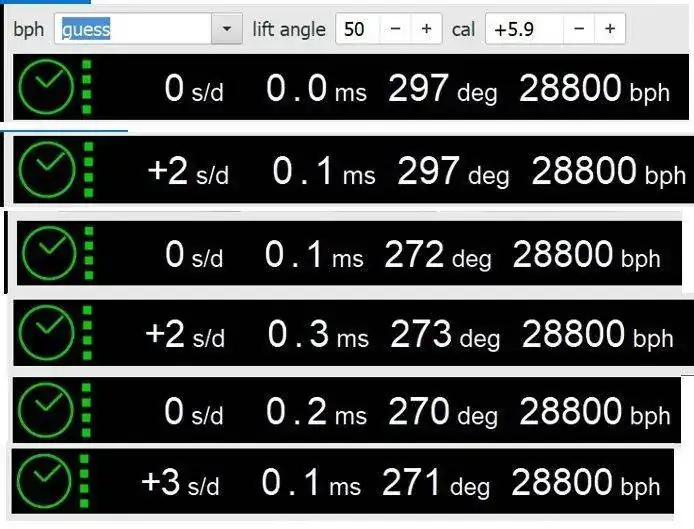
Task: Click the clock icon in the +3 s/d row
Action: click(x=47, y=483)
